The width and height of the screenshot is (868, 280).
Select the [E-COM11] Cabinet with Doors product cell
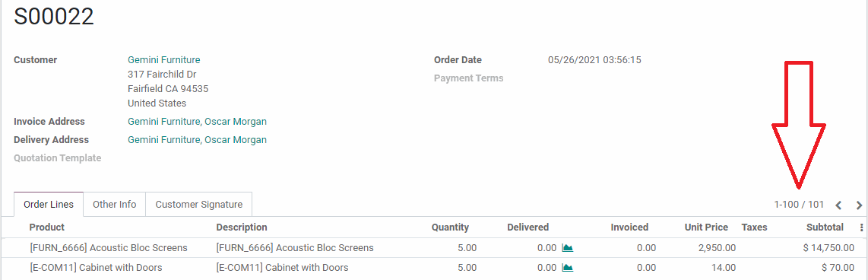tap(96, 268)
